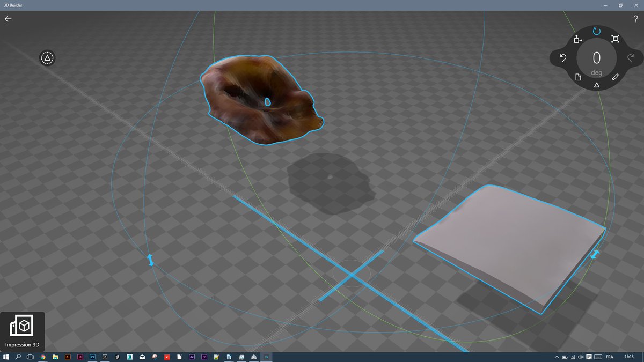Select the Move tool in radial menu
This screenshot has width=644, height=362.
pyautogui.click(x=578, y=39)
